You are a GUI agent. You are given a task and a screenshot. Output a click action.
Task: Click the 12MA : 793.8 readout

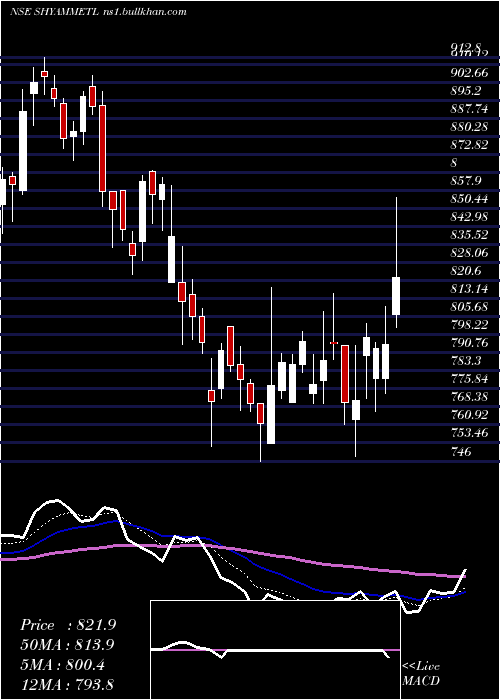[x=67, y=684]
